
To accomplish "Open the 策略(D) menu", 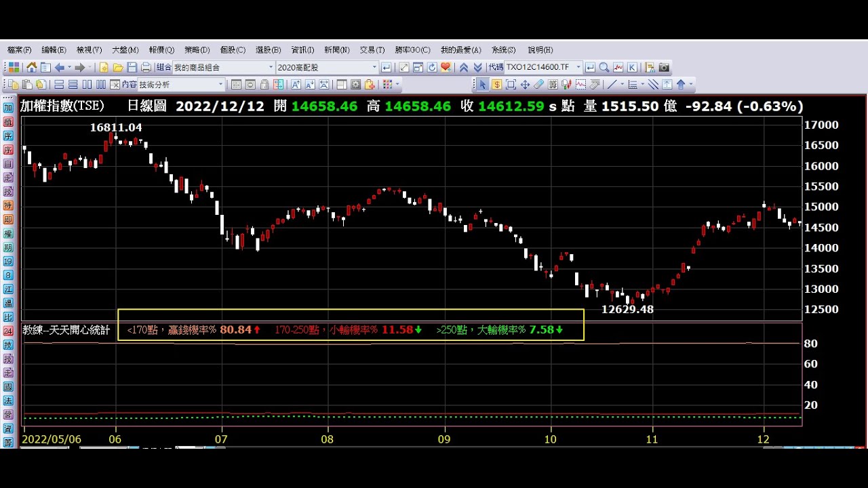I will tap(197, 50).
